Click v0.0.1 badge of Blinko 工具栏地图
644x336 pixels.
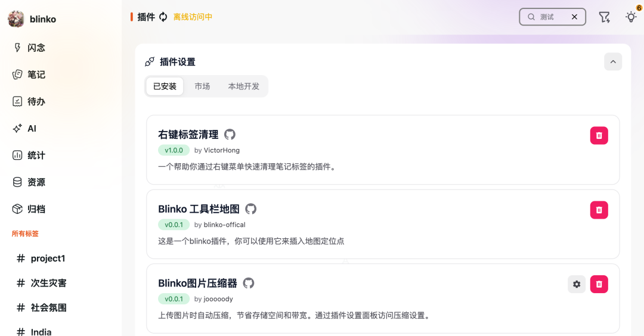click(x=174, y=225)
